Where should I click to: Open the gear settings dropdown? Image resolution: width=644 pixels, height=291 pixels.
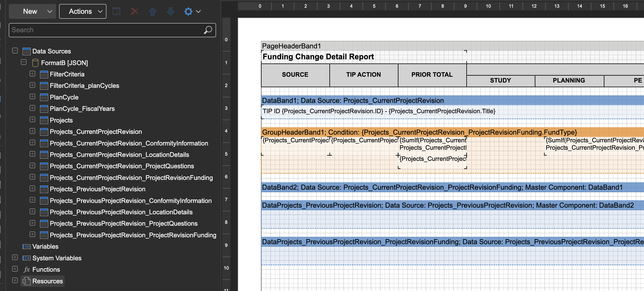pos(192,11)
